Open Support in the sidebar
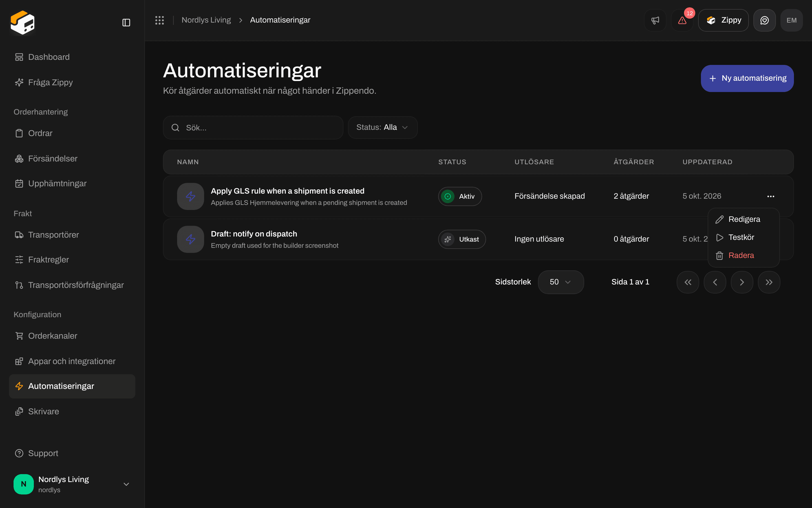812x508 pixels. point(72,453)
